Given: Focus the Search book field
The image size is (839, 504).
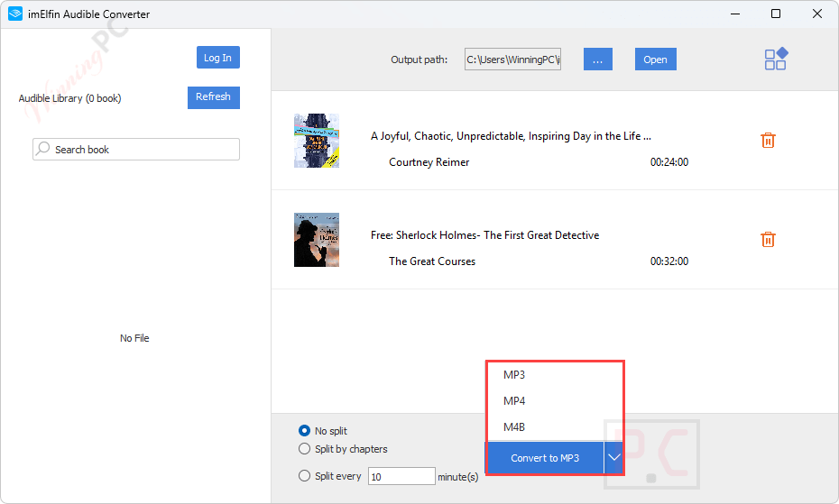Looking at the screenshot, I should [136, 150].
